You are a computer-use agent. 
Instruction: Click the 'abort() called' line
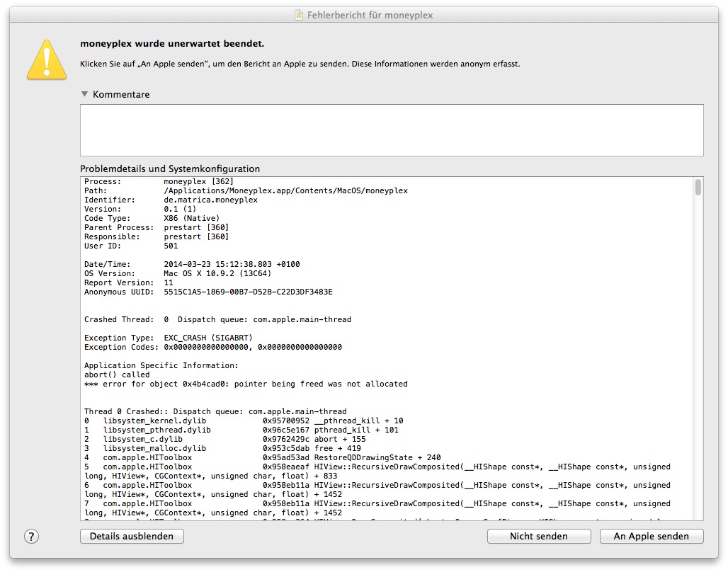point(117,374)
